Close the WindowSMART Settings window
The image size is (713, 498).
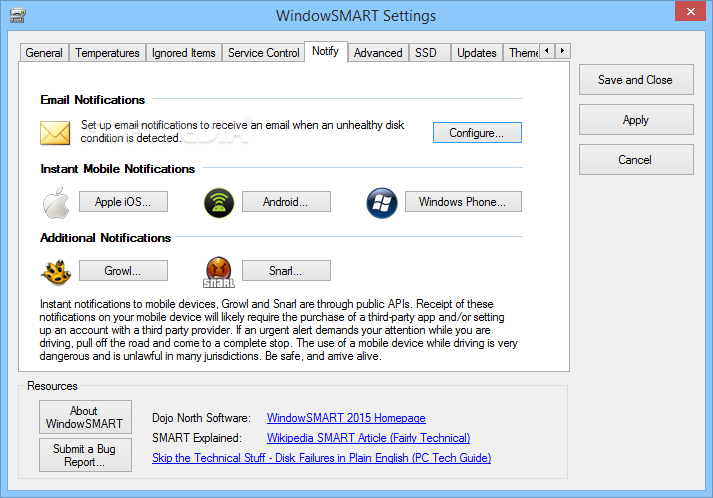tap(690, 11)
